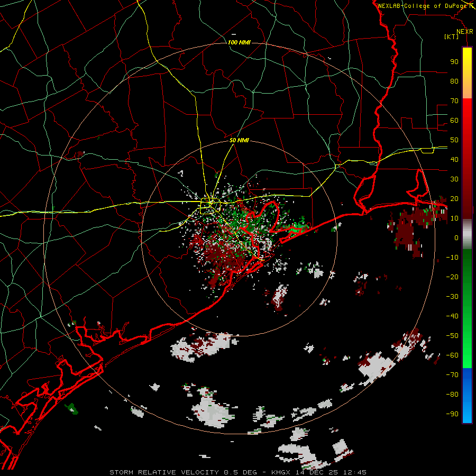This screenshot has height=476, width=476.
Task: Select the NEXR label near the top of the color bar
Action: (465, 32)
